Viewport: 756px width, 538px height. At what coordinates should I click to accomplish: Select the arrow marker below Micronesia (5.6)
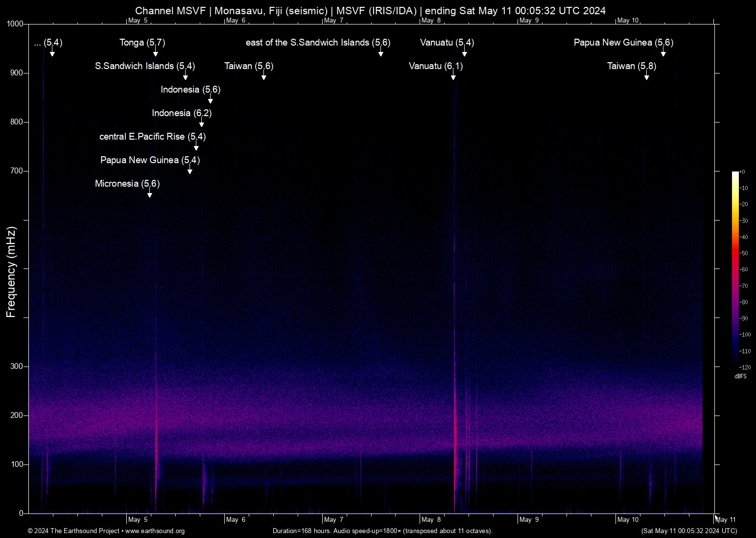coord(150,193)
